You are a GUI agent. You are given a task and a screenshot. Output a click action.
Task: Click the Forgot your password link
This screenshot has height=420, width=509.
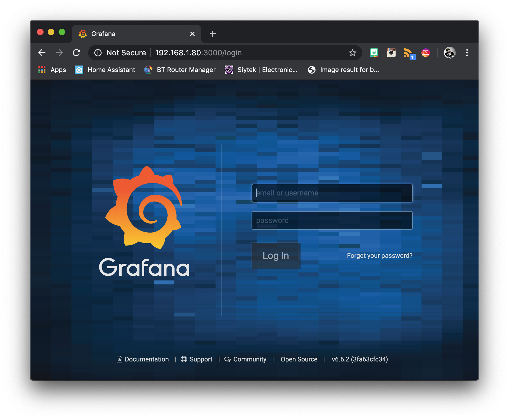379,256
